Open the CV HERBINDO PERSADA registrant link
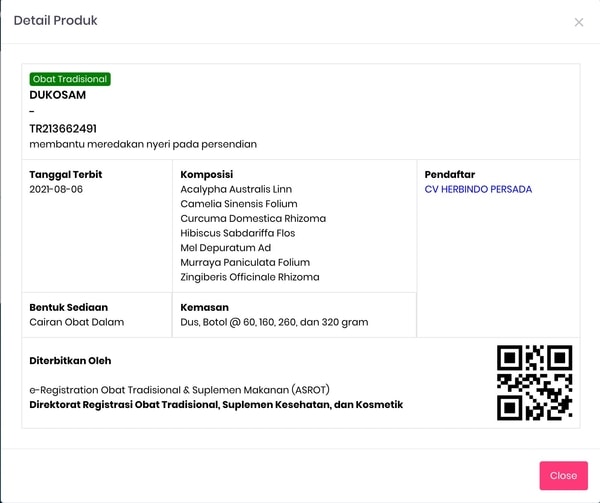Image resolution: width=600 pixels, height=503 pixels. pos(478,189)
